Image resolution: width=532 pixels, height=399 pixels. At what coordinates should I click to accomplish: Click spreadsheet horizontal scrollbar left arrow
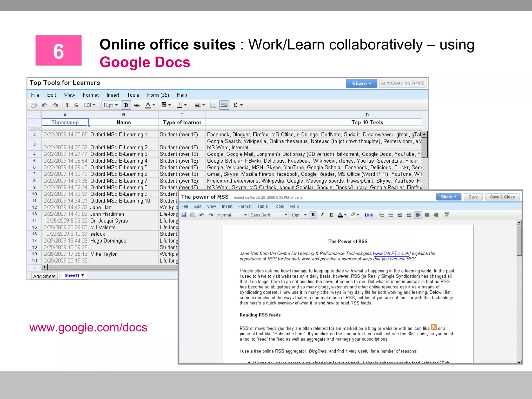(44, 267)
